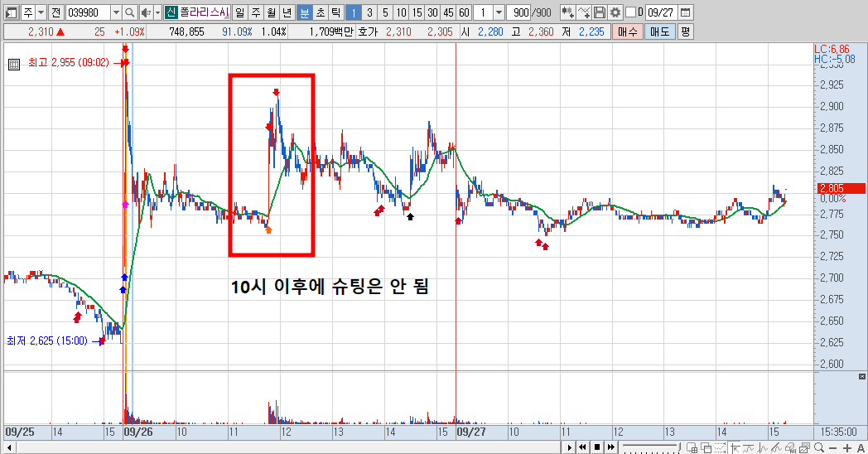Image resolution: width=868 pixels, height=454 pixels.
Task: Click the 호가 label in quote bar
Action: [x=368, y=31]
